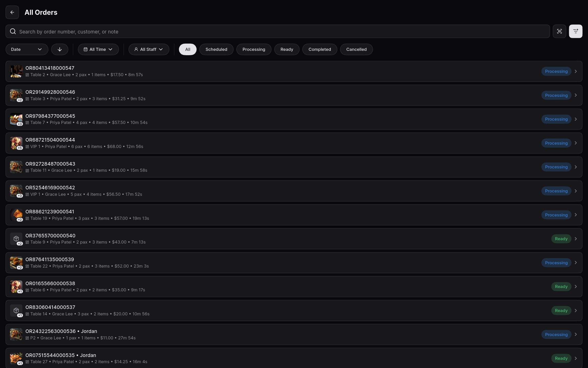
Task: Click details line for Table 22 order
Action: pos(87,266)
